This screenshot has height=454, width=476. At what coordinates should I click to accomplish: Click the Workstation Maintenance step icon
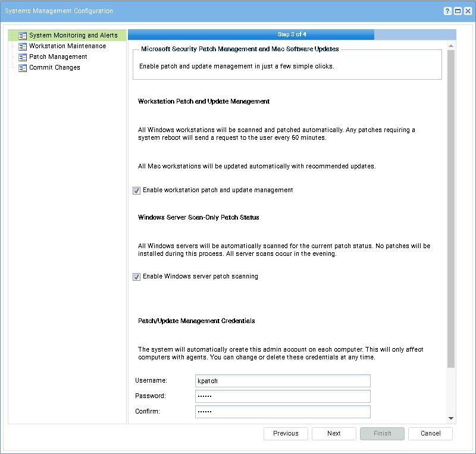[x=23, y=46]
